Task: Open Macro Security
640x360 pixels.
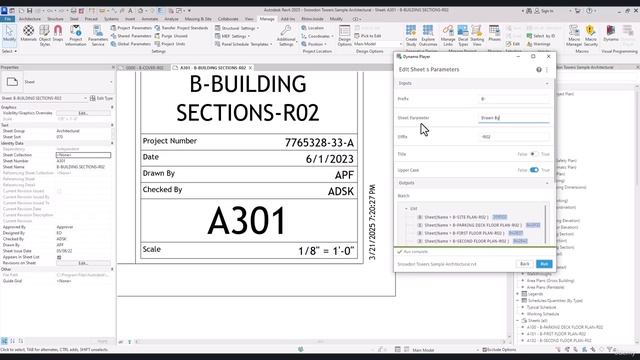Action: pos(590,35)
